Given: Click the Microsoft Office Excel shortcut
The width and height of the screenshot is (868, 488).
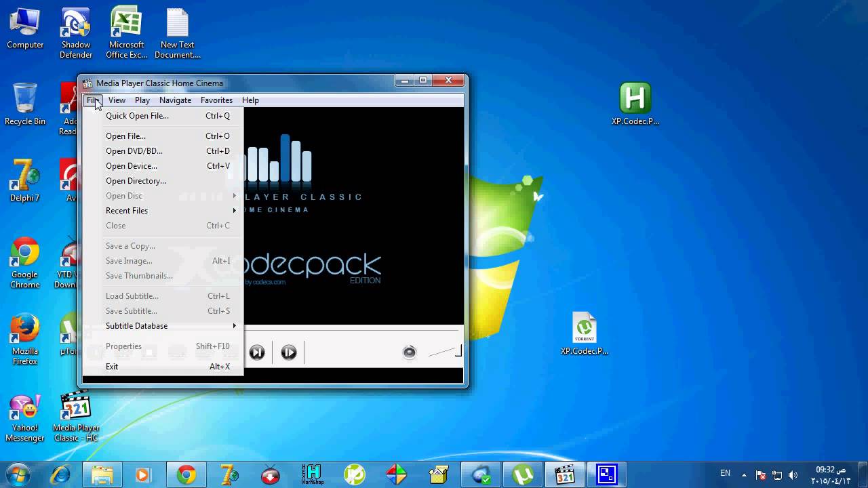Looking at the screenshot, I should 126,33.
